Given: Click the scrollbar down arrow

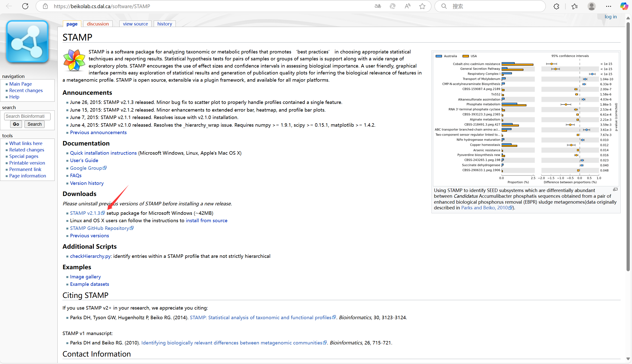Looking at the screenshot, I should [628, 359].
